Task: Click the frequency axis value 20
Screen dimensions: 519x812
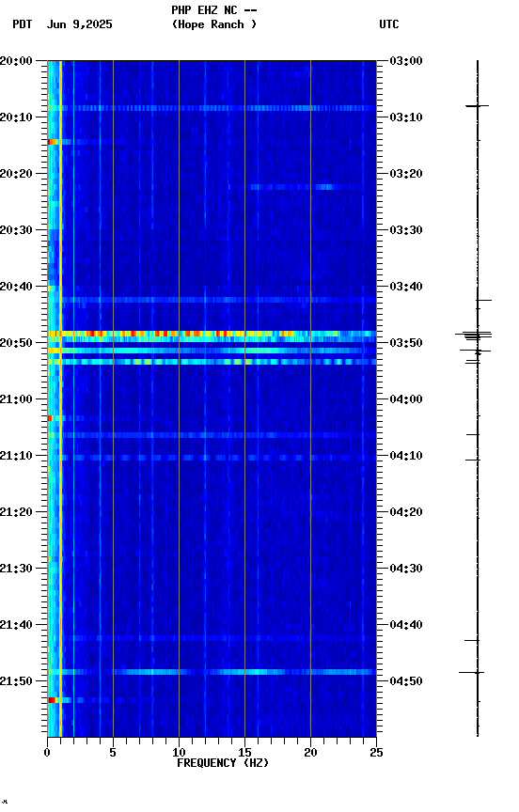Action: 310,753
